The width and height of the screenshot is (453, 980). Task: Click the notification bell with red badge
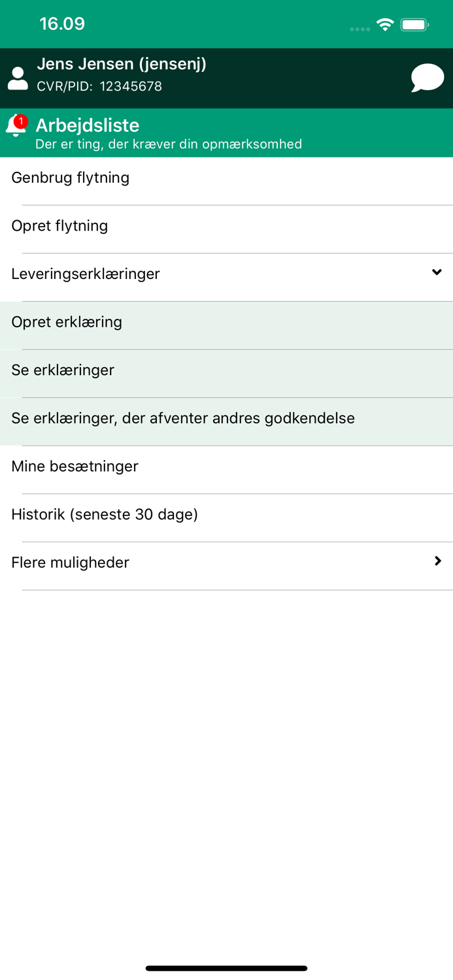pos(16,125)
